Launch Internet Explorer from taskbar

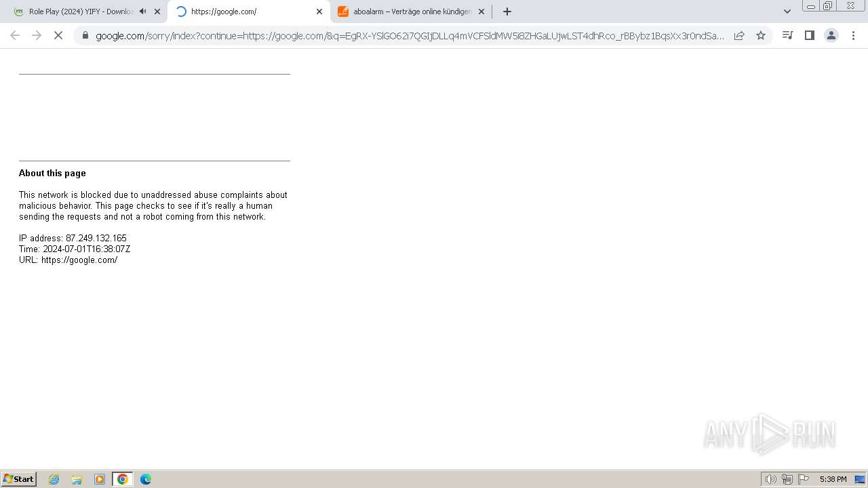[x=54, y=479]
